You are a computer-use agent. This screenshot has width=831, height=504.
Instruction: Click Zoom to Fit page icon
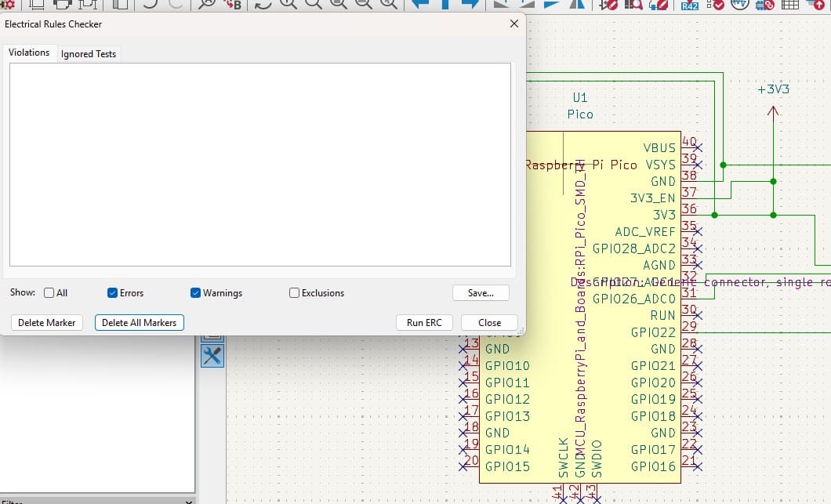[338, 4]
